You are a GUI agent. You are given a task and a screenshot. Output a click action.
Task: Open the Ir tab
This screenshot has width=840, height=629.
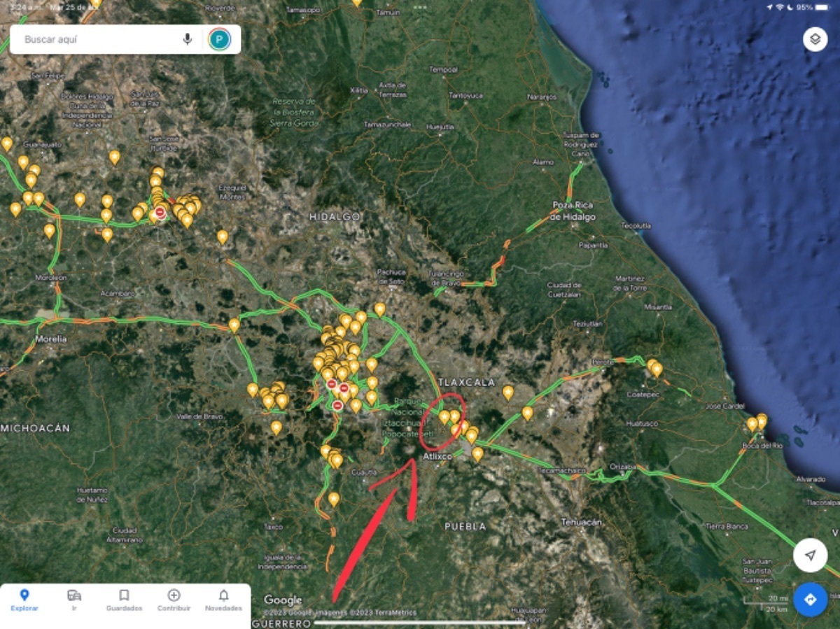click(74, 600)
